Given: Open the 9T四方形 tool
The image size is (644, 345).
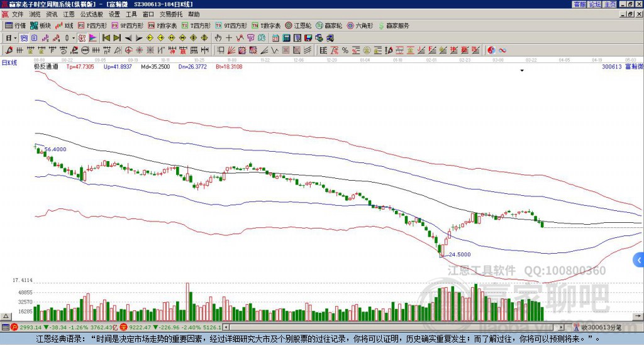Looking at the screenshot, I should [231, 25].
